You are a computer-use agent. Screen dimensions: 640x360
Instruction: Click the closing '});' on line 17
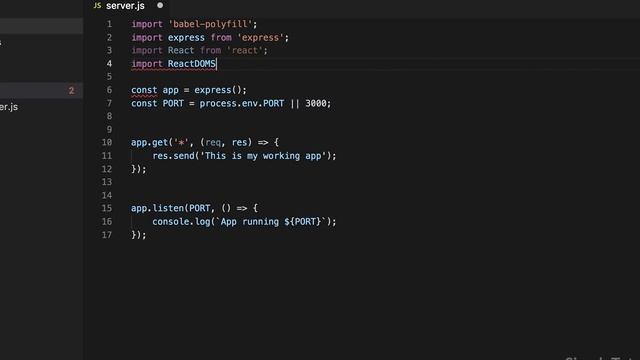pos(139,235)
